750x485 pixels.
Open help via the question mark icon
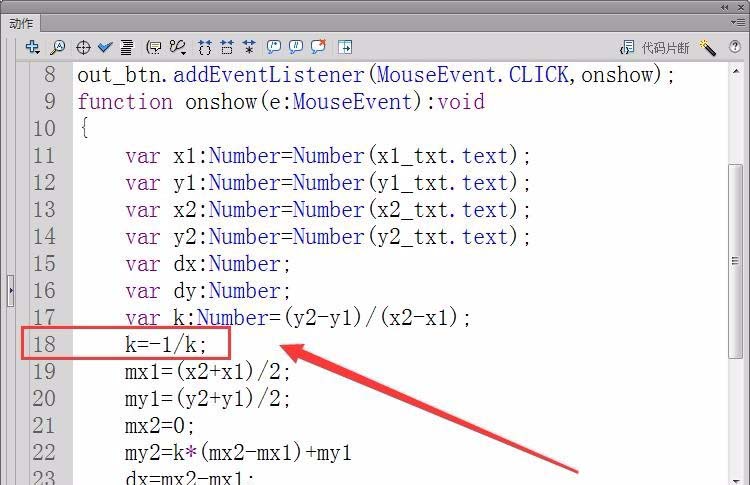pos(735,46)
